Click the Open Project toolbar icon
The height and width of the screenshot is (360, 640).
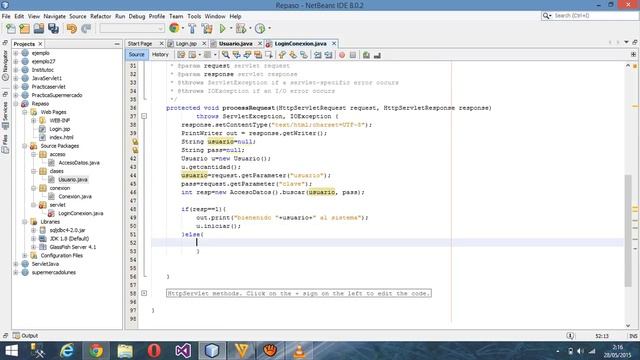[39, 28]
